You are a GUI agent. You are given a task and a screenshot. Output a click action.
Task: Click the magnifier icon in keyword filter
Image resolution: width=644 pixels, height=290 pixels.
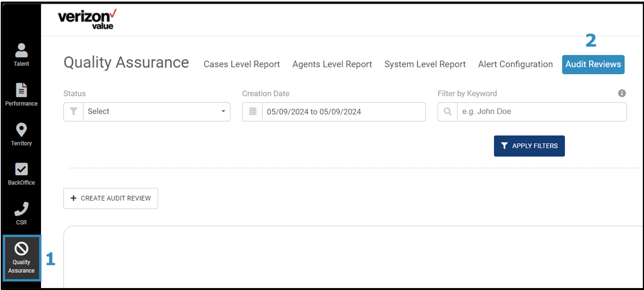[447, 112]
